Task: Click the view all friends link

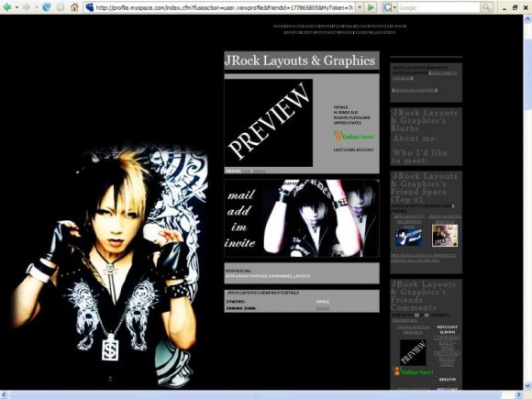Action: tap(423, 258)
